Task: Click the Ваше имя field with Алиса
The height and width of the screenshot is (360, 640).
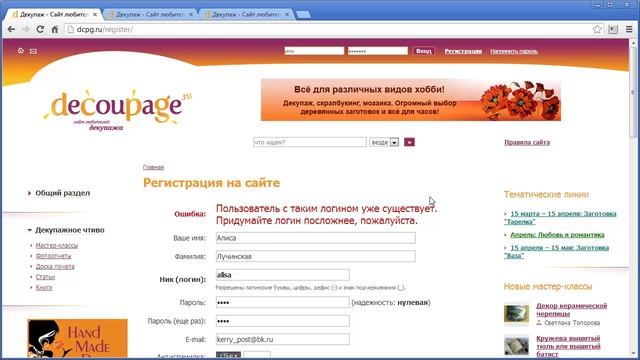Action: 316,238
